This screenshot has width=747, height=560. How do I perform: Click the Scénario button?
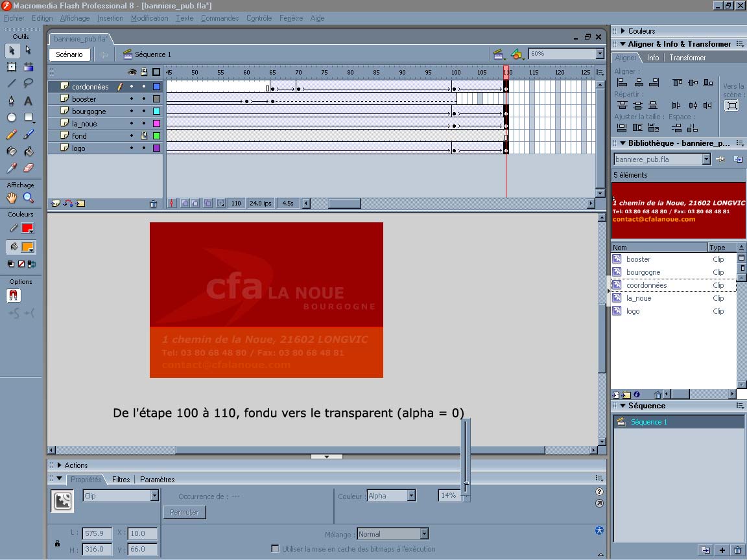point(69,54)
